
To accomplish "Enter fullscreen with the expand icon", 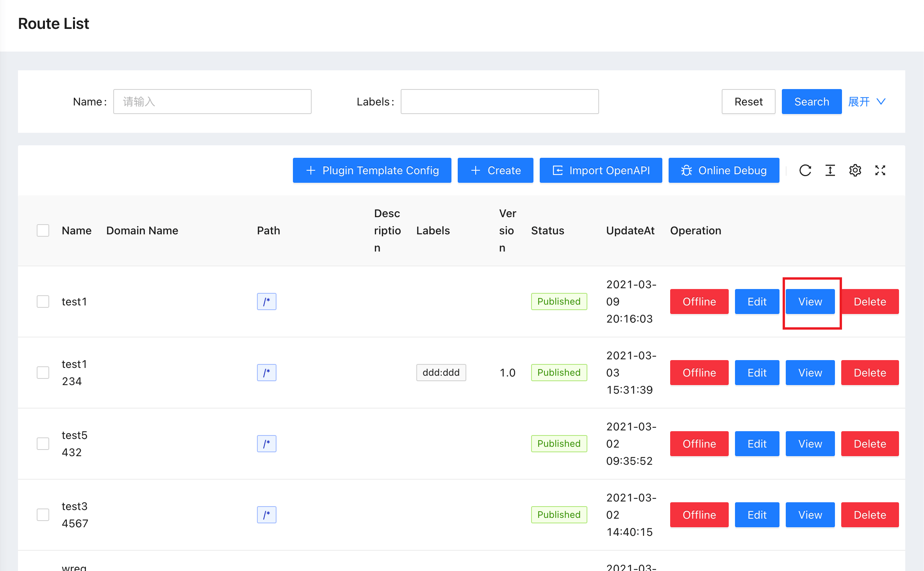I will pyautogui.click(x=880, y=170).
